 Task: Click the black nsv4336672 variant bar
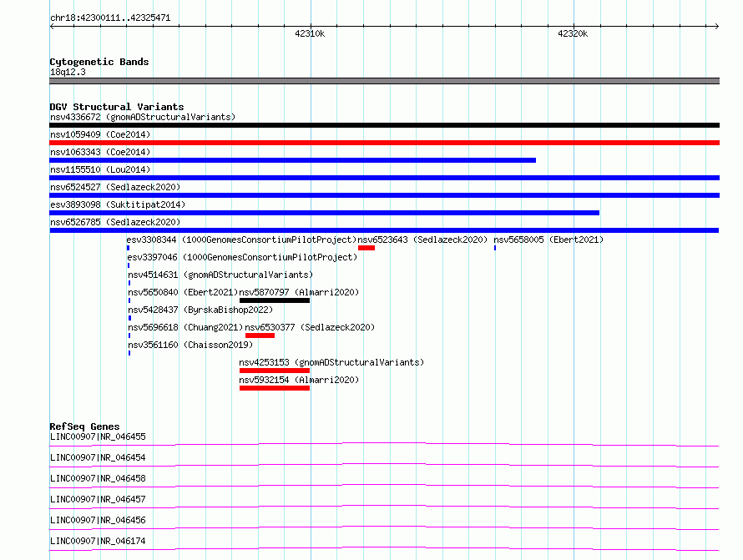pyautogui.click(x=384, y=125)
